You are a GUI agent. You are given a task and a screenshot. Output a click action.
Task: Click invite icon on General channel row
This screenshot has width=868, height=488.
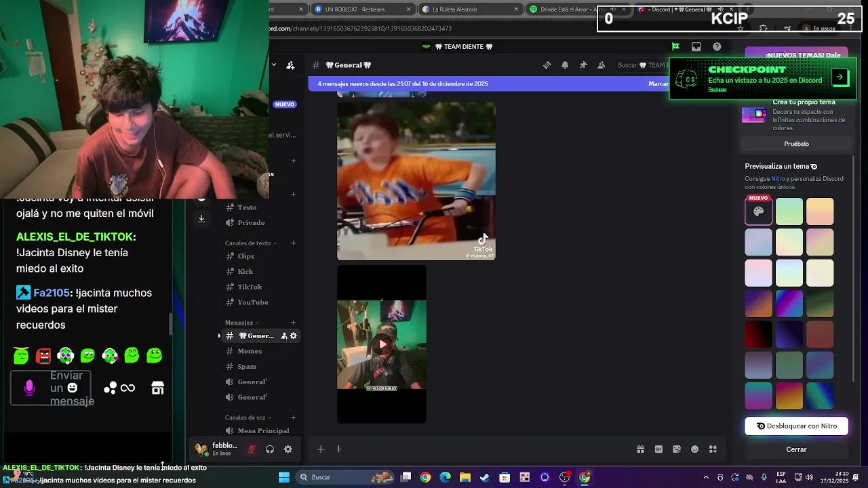(x=284, y=336)
